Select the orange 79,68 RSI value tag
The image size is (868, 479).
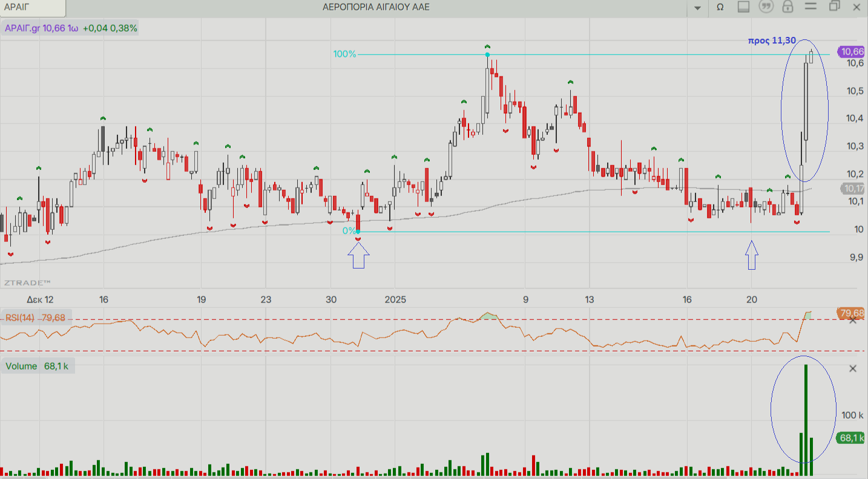point(852,313)
